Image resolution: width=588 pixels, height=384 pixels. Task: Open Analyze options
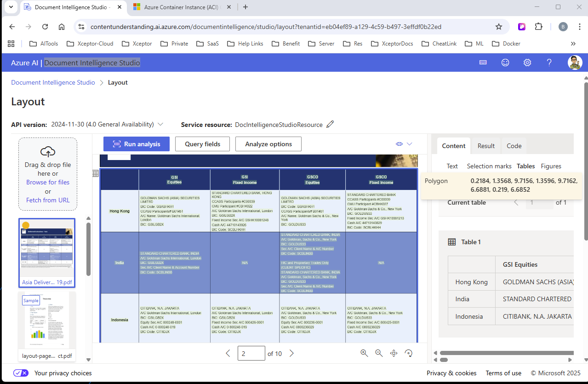pyautogui.click(x=268, y=144)
